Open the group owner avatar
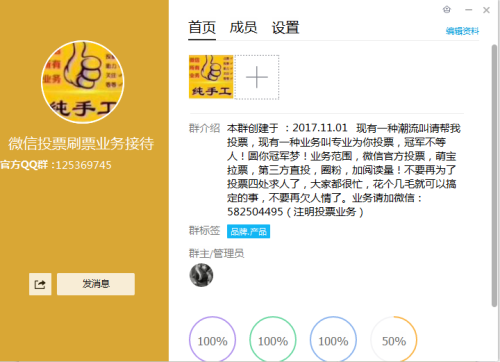Viewport: 500px width, 362px height. (201, 275)
